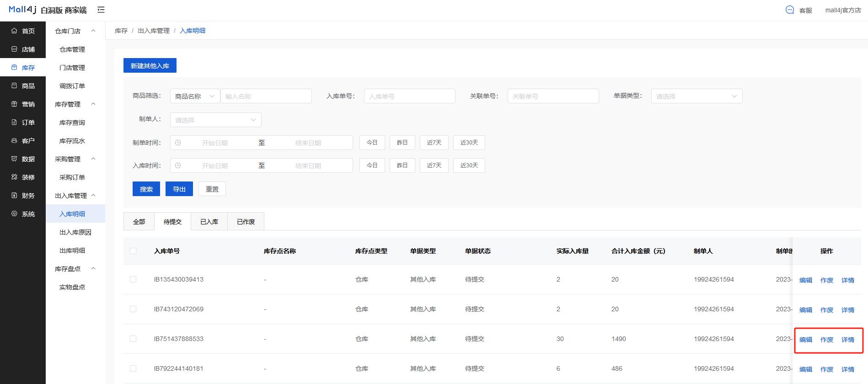This screenshot has width=868, height=384.
Task: Switch to the 待提交 tab
Action: pyautogui.click(x=173, y=222)
